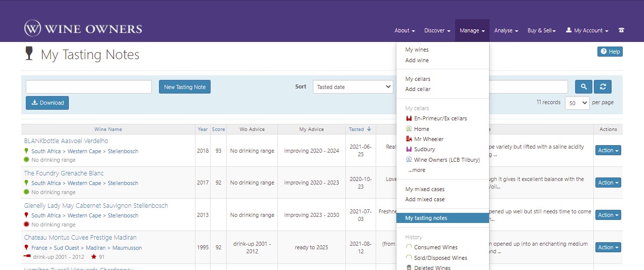Viewport: 644px width, 270px height.
Task: Select the Mr Wheeler cellar
Action: pos(428,139)
